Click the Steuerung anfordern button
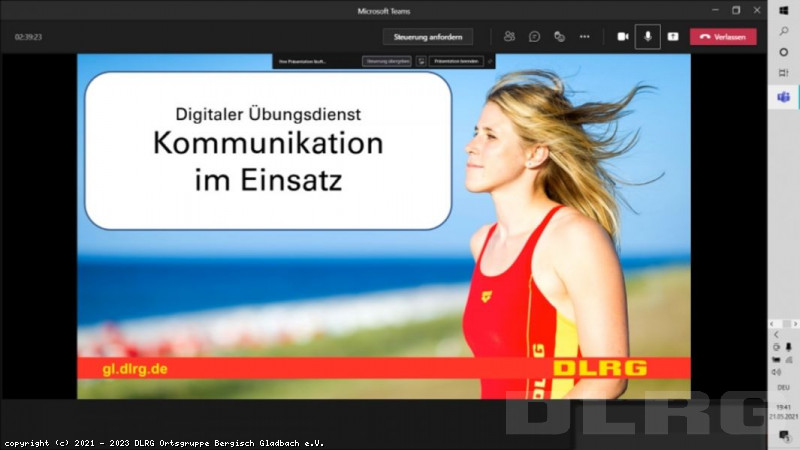The width and height of the screenshot is (800, 450). [x=428, y=37]
